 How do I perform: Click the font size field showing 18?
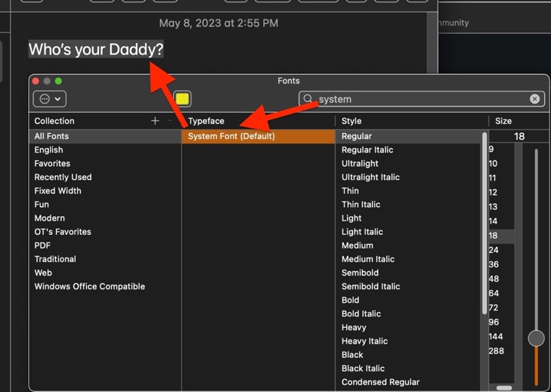(x=518, y=136)
